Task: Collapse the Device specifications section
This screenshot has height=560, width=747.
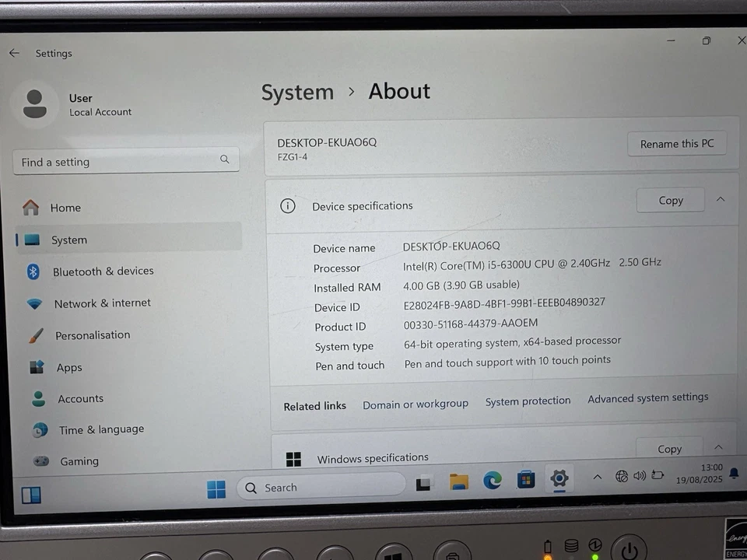Action: point(720,199)
